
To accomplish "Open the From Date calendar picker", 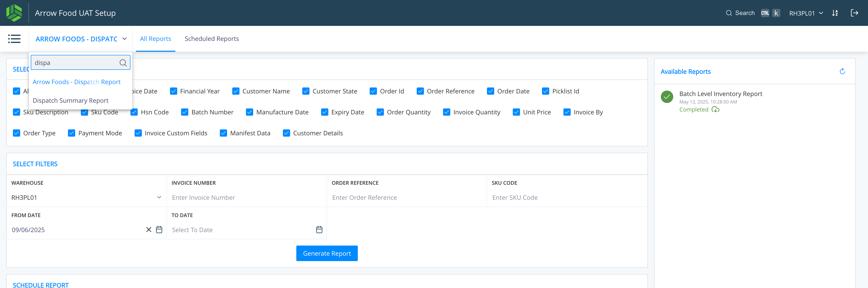I will pyautogui.click(x=159, y=230).
